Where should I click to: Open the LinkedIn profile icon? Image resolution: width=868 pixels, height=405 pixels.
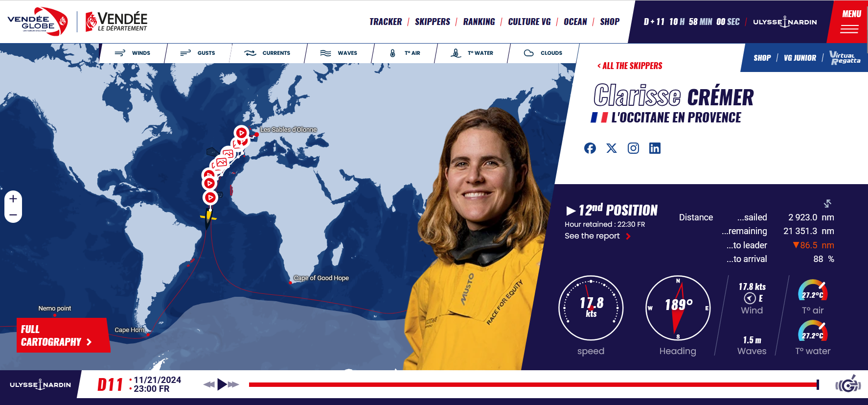click(655, 148)
